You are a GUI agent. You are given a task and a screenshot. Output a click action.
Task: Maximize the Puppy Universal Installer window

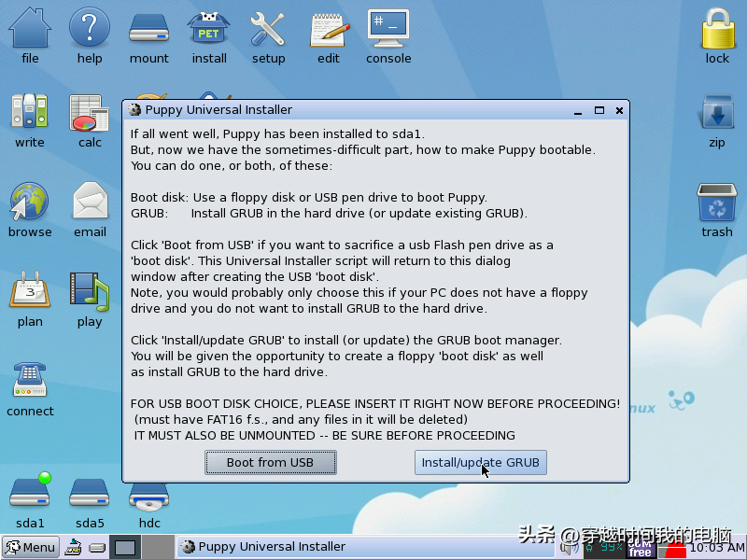tap(599, 110)
